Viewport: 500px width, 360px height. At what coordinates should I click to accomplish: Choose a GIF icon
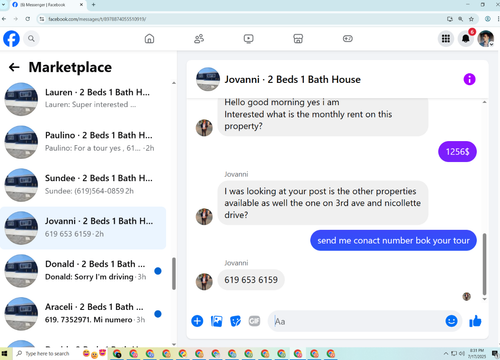point(254,321)
